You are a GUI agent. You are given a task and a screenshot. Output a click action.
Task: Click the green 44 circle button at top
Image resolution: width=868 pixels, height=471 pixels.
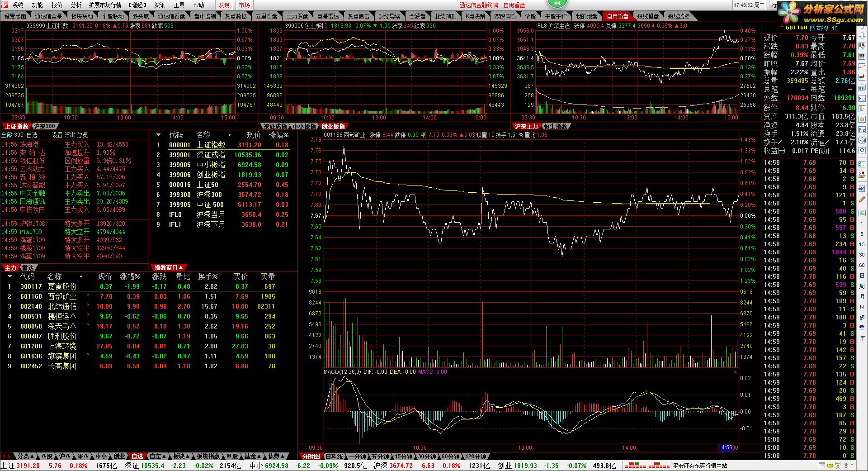coord(557,3)
